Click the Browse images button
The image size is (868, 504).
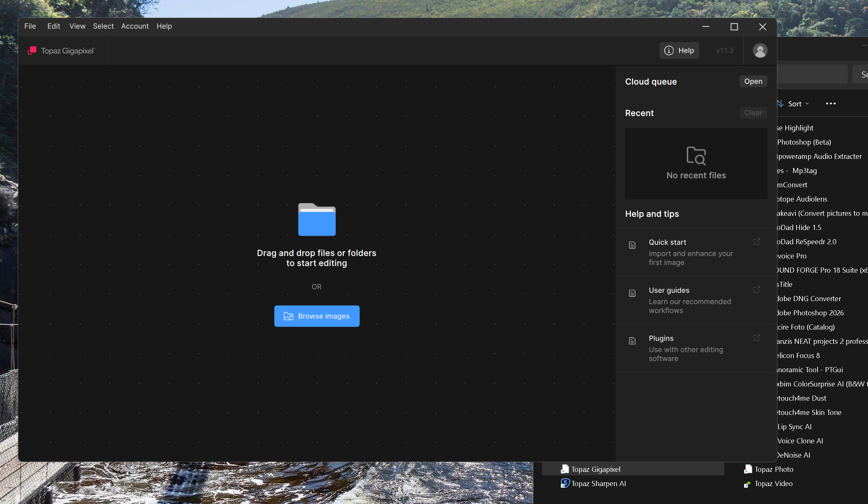pos(317,316)
